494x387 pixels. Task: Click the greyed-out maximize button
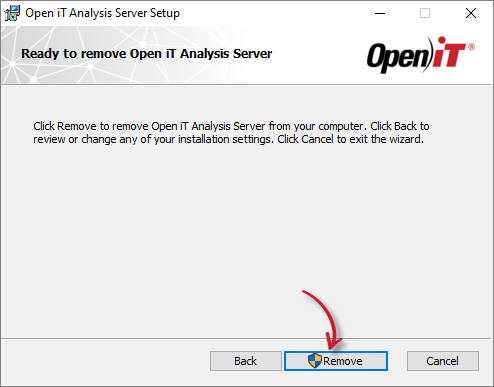[425, 13]
